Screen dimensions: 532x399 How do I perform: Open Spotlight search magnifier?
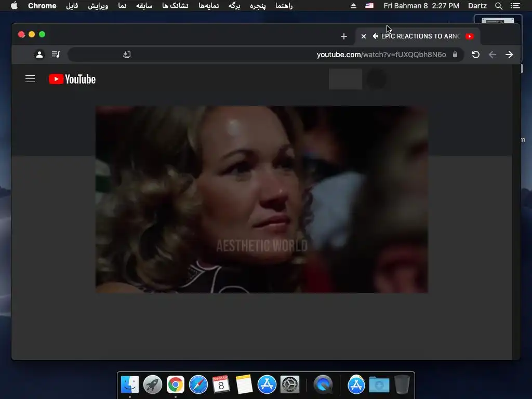[x=498, y=6]
